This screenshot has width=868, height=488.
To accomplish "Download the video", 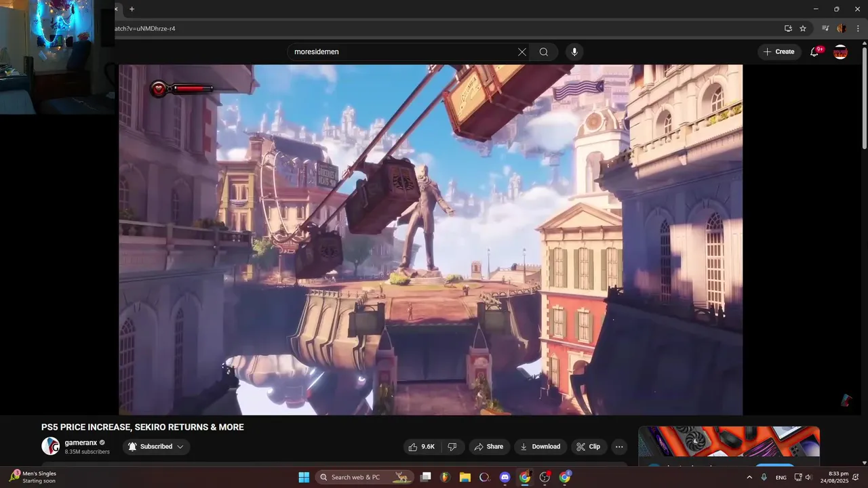I will pyautogui.click(x=540, y=447).
